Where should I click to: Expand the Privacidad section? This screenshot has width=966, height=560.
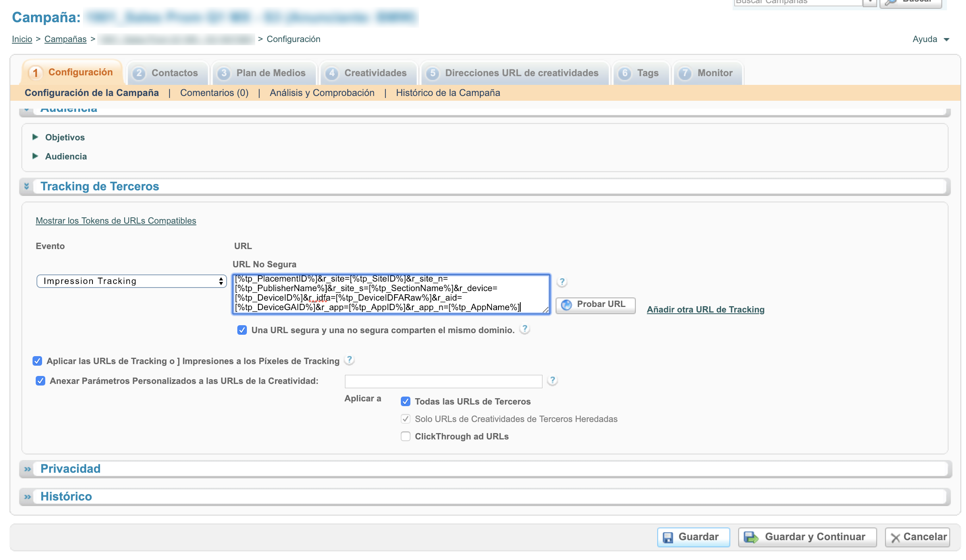coord(27,469)
